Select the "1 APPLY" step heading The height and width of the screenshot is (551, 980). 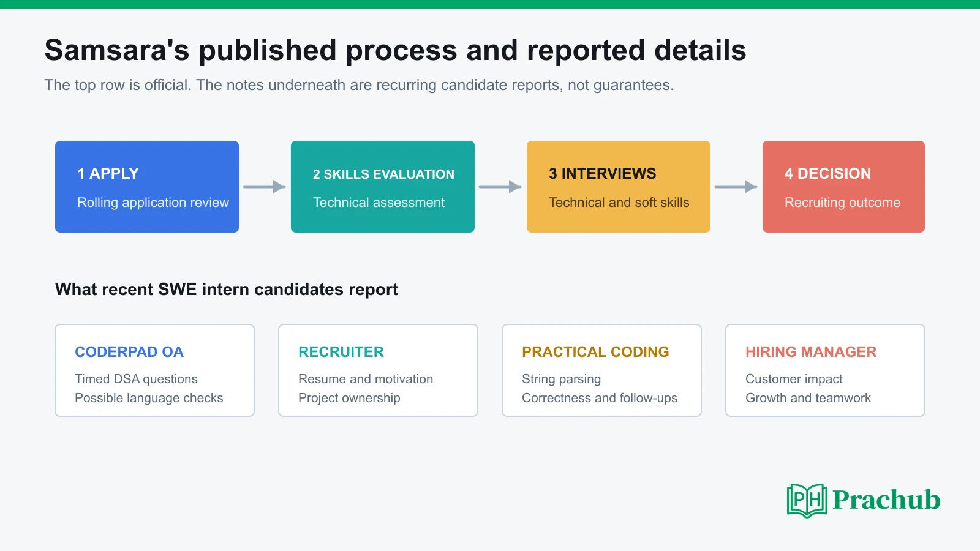tap(108, 174)
